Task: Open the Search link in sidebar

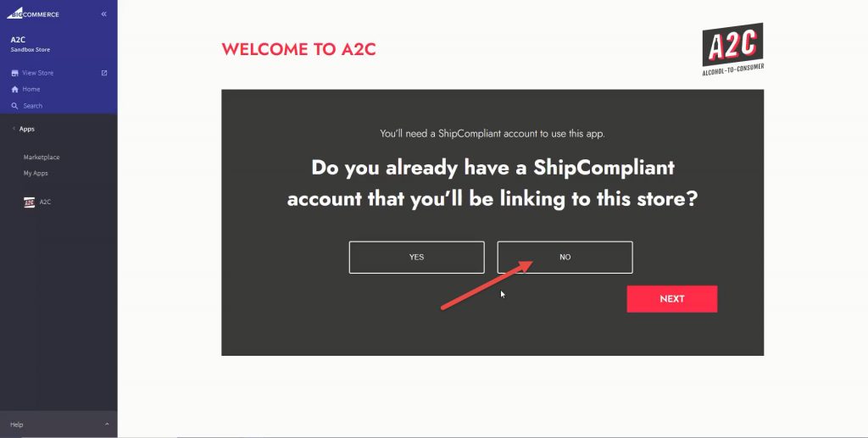Action: 33,106
